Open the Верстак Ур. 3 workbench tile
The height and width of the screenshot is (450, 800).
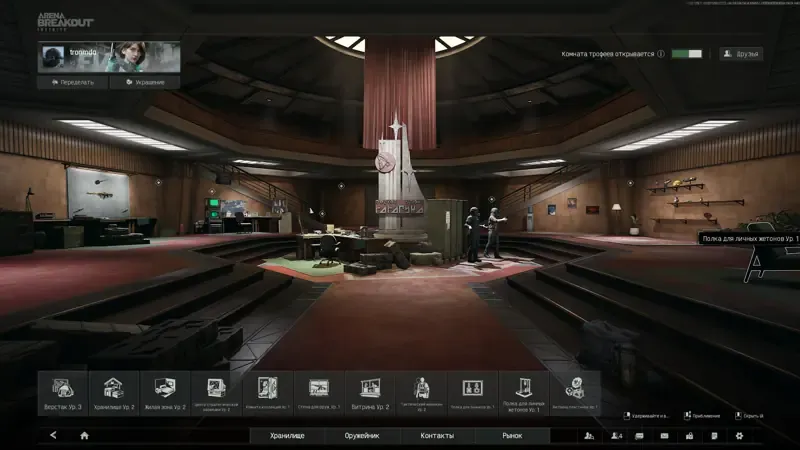63,393
